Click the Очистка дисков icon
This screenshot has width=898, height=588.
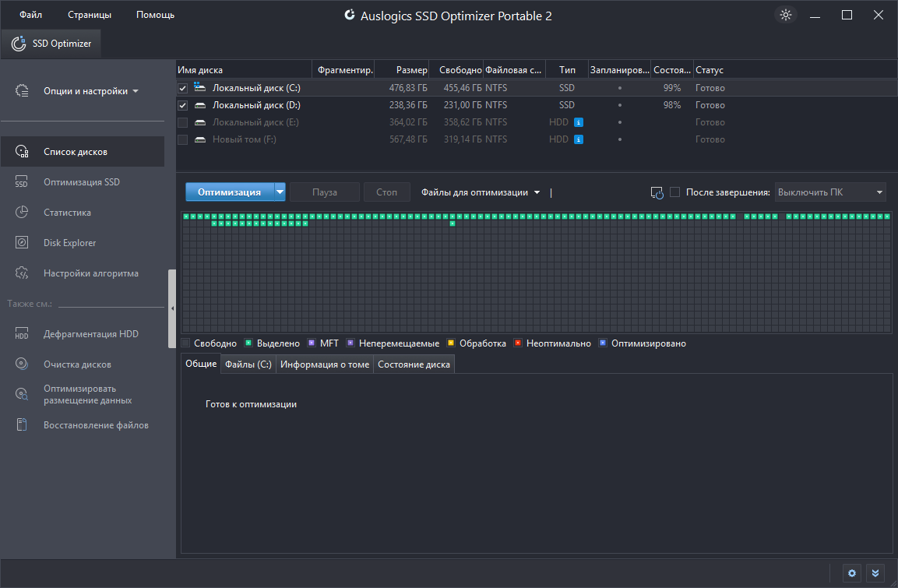click(x=22, y=364)
